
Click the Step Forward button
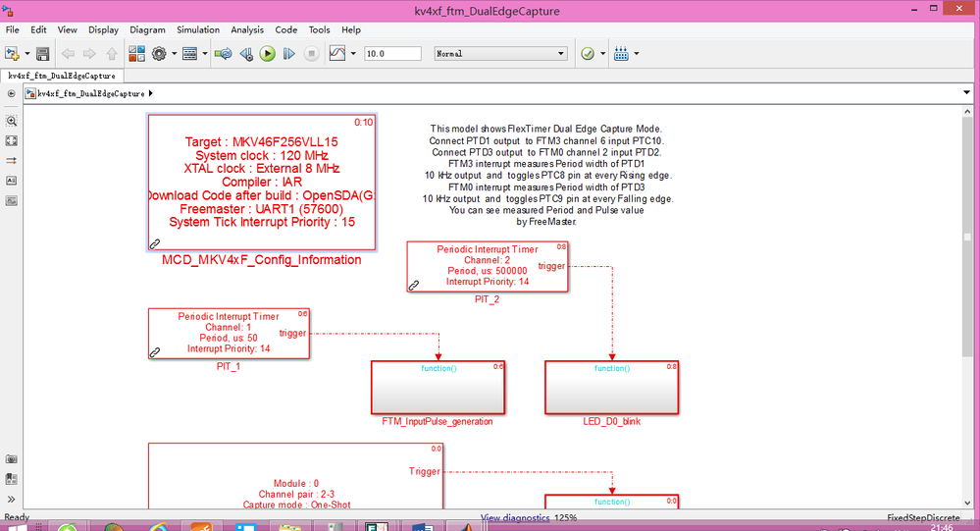coord(288,54)
